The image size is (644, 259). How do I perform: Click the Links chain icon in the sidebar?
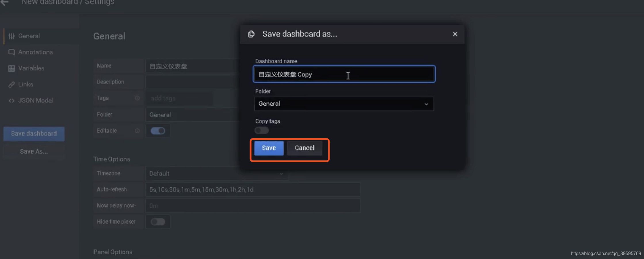(x=12, y=84)
